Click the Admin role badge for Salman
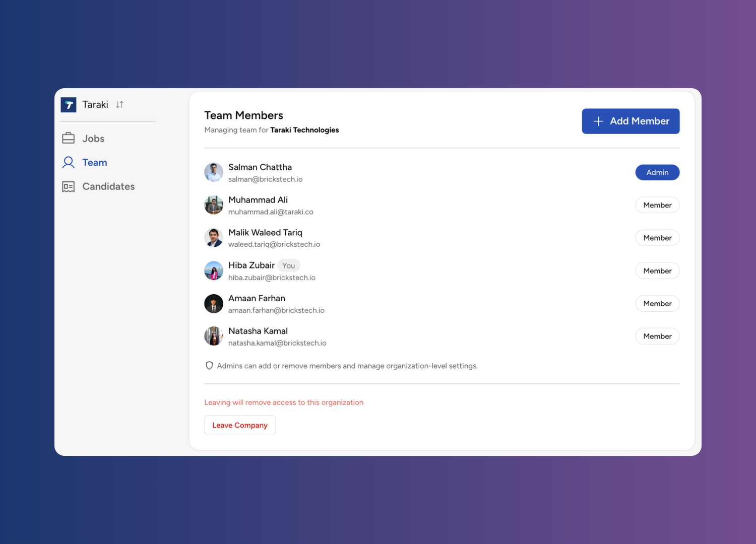The image size is (756, 544). [x=657, y=172]
